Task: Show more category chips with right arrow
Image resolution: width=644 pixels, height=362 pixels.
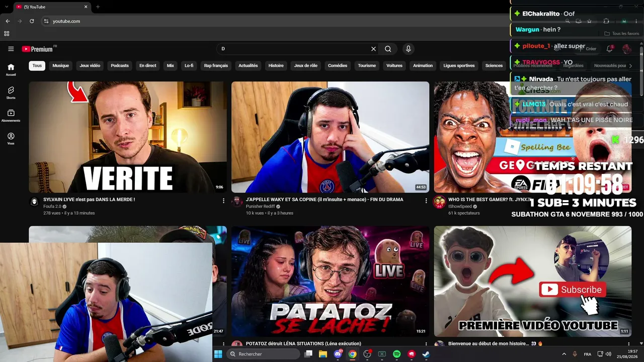Action: click(x=630, y=65)
